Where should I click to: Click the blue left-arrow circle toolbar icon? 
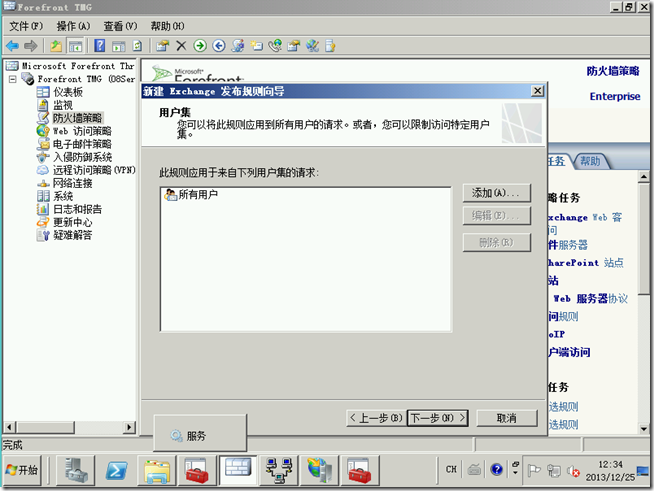tap(219, 45)
